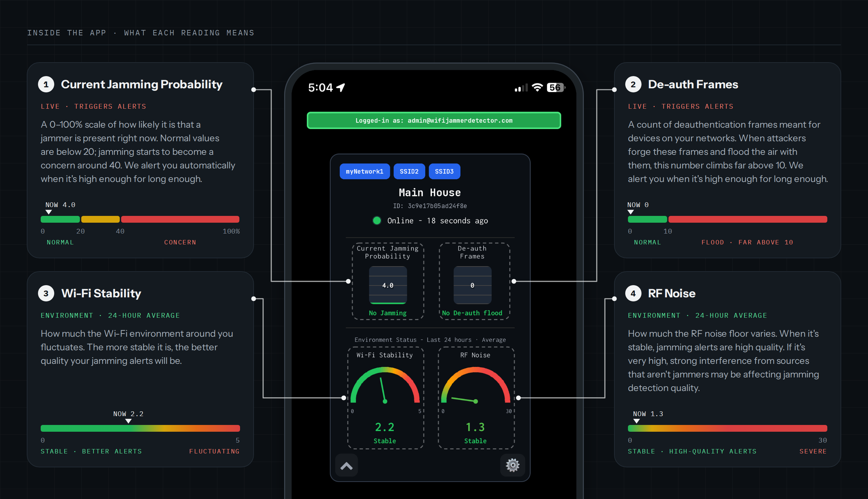Image resolution: width=868 pixels, height=499 pixels.
Task: Switch to the SSID2 tab
Action: (409, 171)
